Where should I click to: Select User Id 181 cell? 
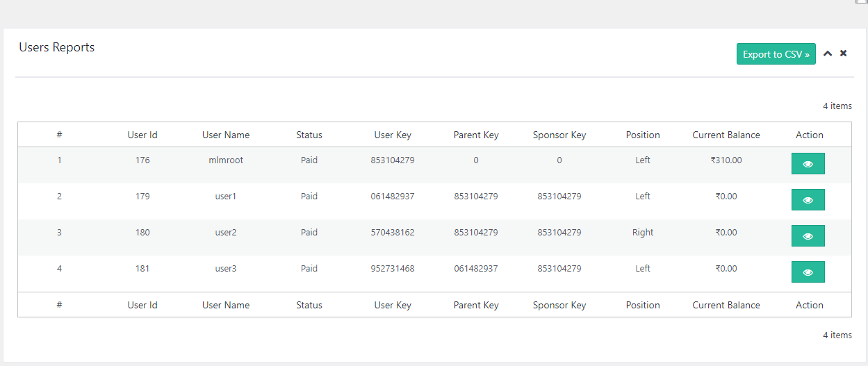(x=142, y=269)
